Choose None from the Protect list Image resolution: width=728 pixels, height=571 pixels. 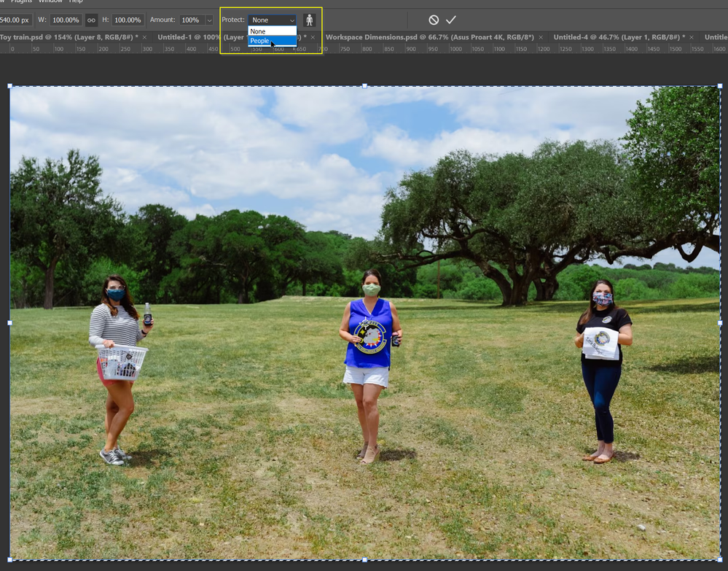pos(273,31)
